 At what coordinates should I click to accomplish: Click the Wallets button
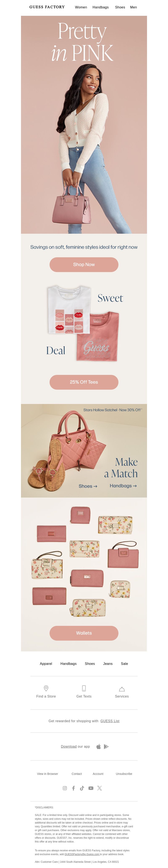(84, 633)
